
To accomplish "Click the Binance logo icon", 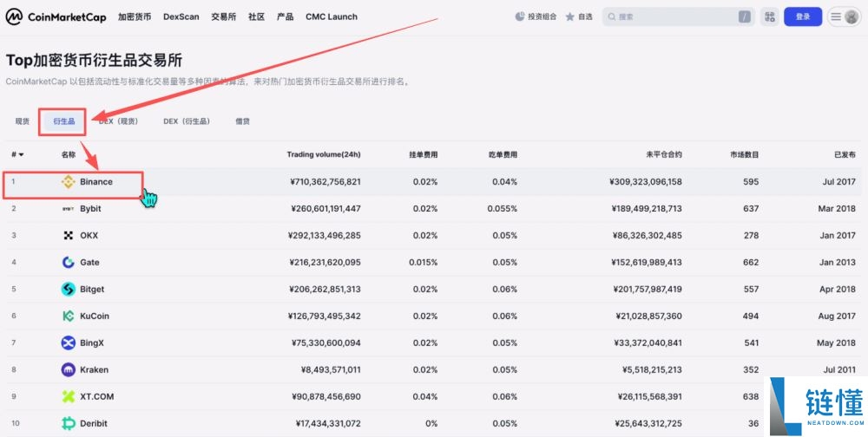I will tap(68, 182).
